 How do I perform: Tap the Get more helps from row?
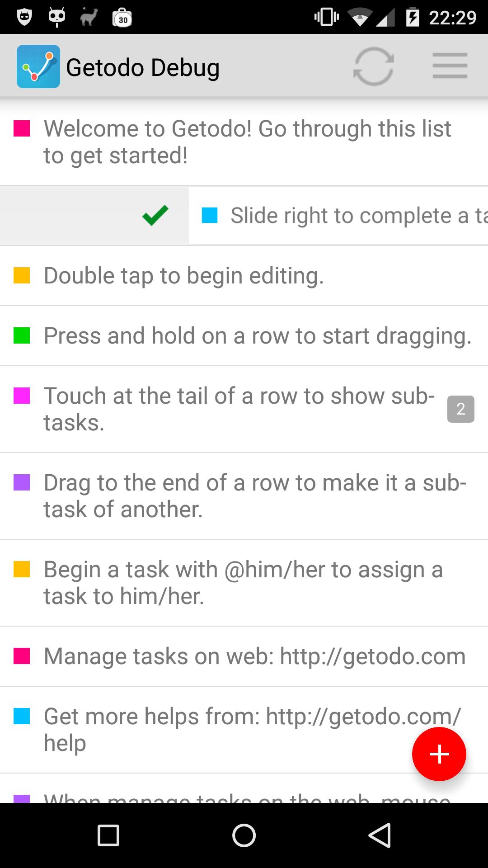[226, 729]
